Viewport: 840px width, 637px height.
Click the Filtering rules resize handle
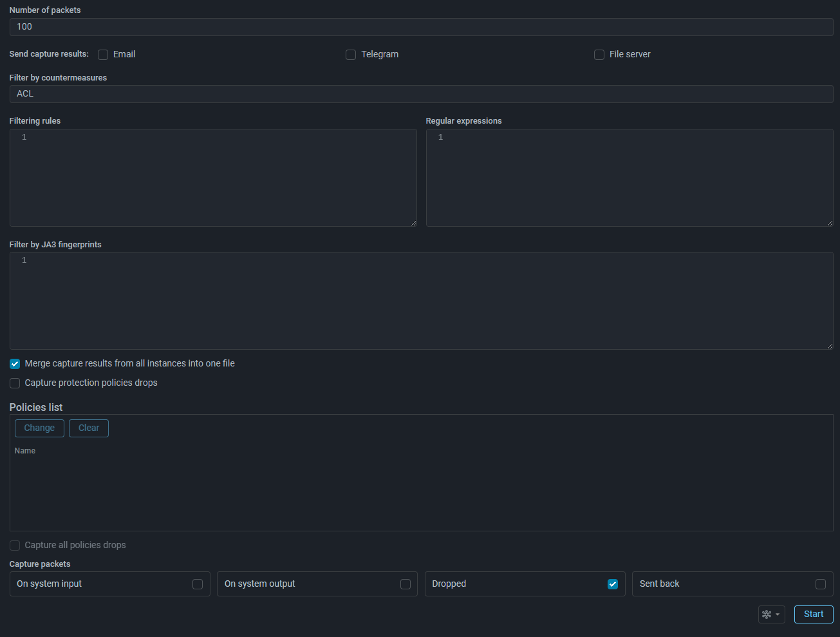pyautogui.click(x=413, y=223)
